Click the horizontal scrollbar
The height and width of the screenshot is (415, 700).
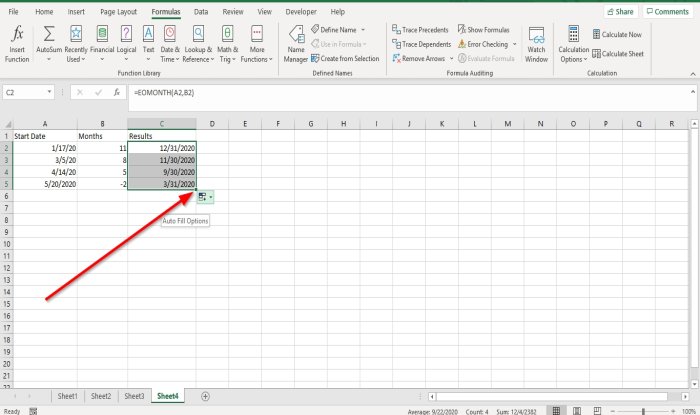click(x=552, y=396)
